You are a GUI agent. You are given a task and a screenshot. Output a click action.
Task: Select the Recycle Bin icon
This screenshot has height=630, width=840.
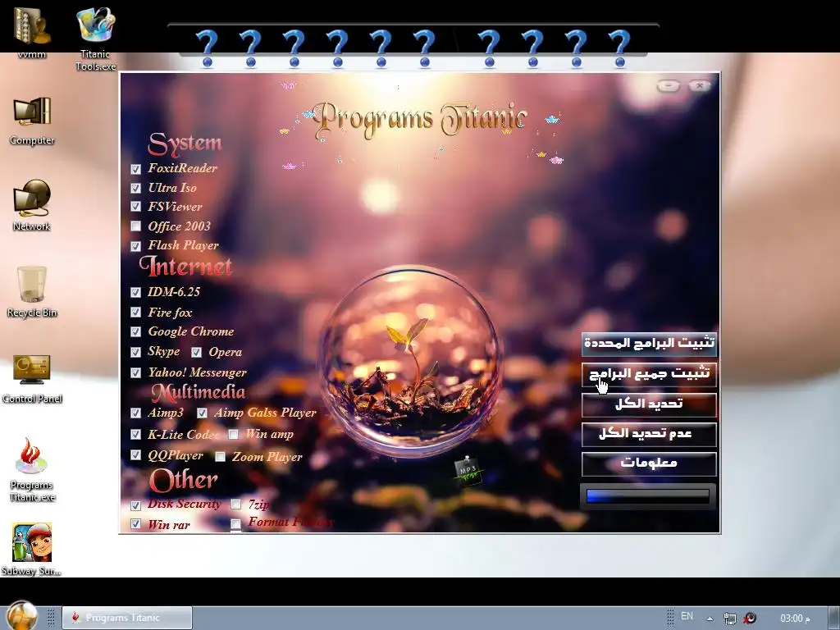[32, 292]
